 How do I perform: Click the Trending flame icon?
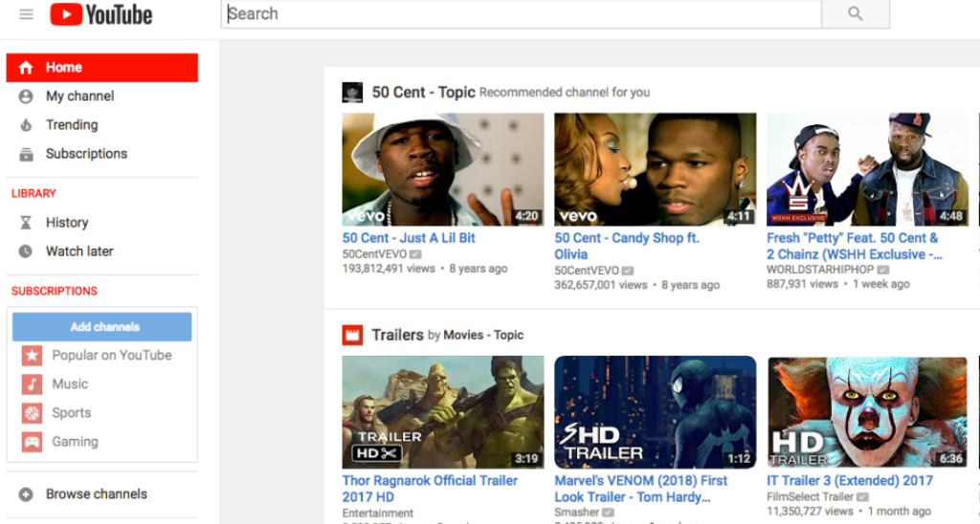tap(26, 125)
